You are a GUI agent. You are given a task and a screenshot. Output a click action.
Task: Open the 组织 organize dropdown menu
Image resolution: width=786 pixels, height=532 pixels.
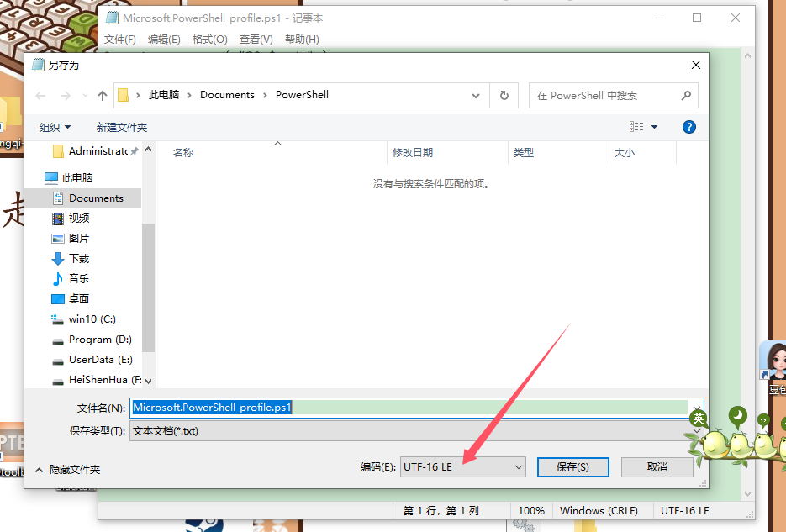(x=55, y=127)
